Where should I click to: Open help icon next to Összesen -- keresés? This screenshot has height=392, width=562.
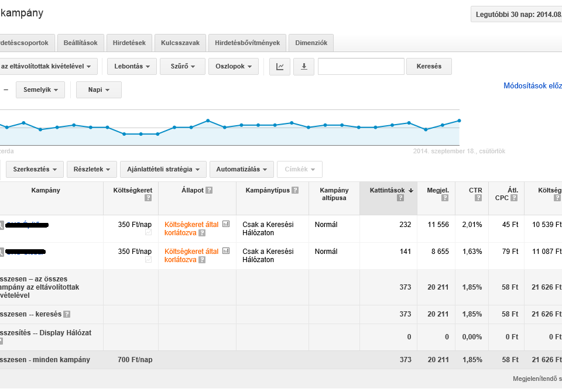pyautogui.click(x=67, y=314)
